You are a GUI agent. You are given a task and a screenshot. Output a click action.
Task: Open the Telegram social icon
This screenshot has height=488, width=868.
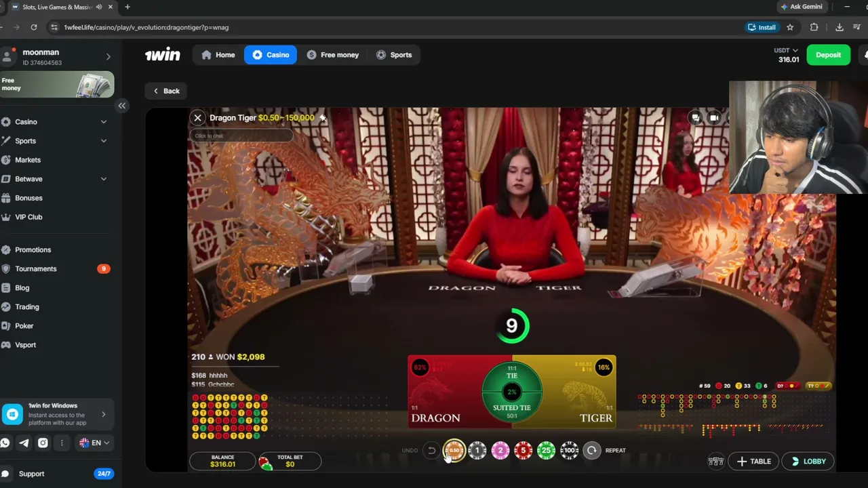[24, 443]
